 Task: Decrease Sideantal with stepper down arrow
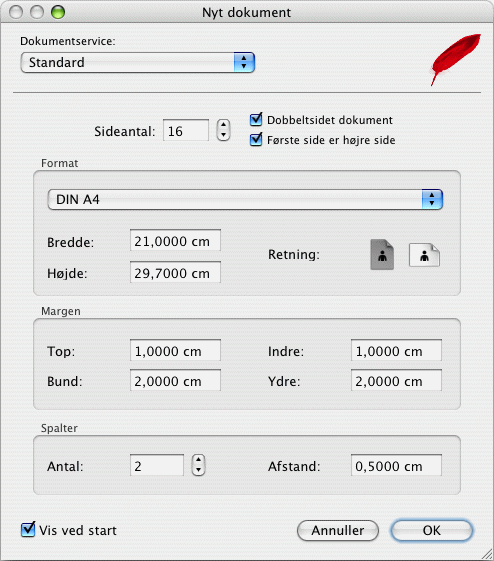[x=224, y=135]
